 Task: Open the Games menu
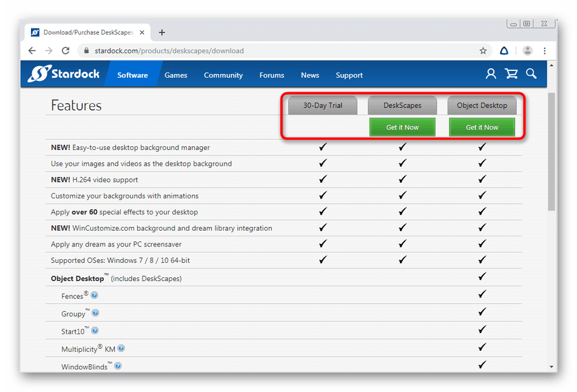pos(176,75)
